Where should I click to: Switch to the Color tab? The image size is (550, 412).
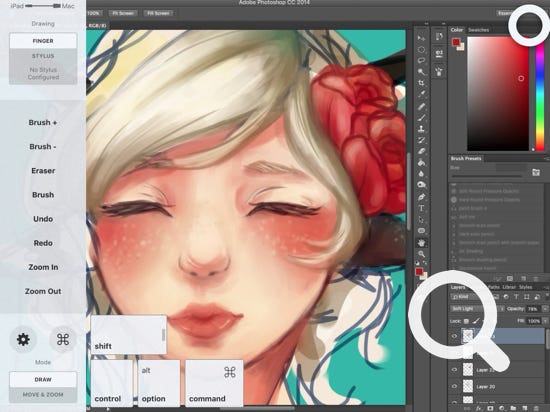pos(457,30)
